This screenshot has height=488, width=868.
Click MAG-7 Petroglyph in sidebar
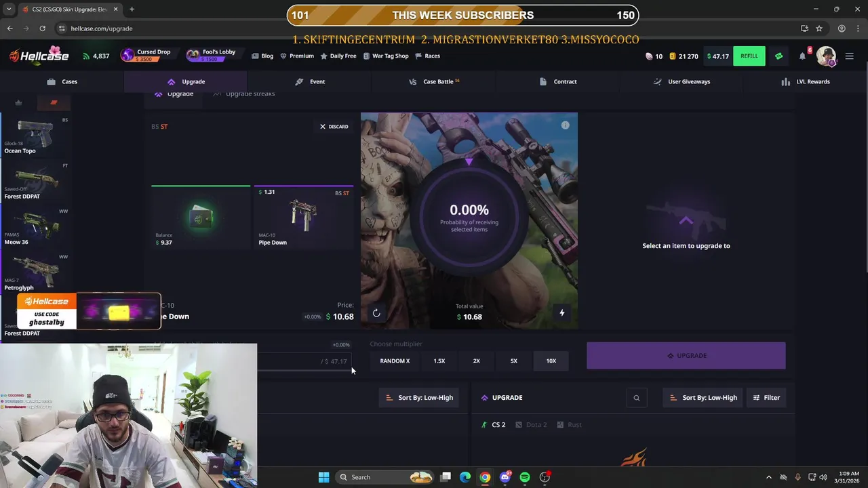[36, 272]
